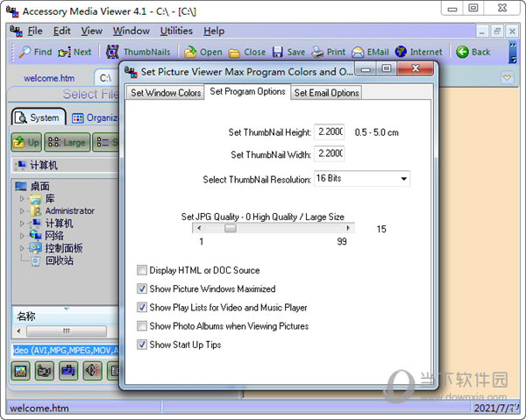Click the JPG Quality slider left arrow
The height and width of the screenshot is (420, 526).
199,229
